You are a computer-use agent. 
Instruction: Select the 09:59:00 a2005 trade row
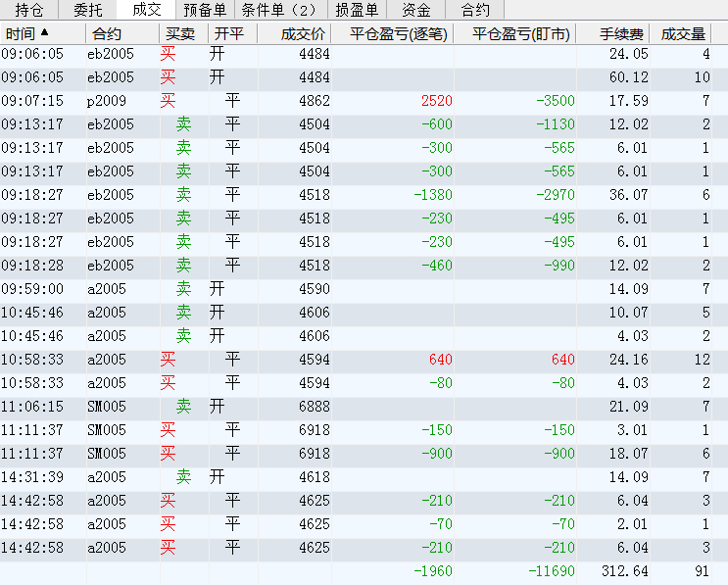(x=108, y=289)
